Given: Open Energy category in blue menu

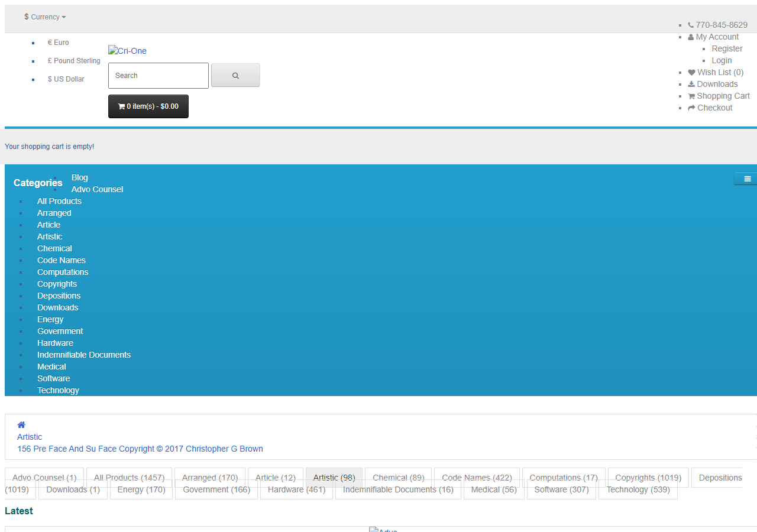Looking at the screenshot, I should pos(50,319).
